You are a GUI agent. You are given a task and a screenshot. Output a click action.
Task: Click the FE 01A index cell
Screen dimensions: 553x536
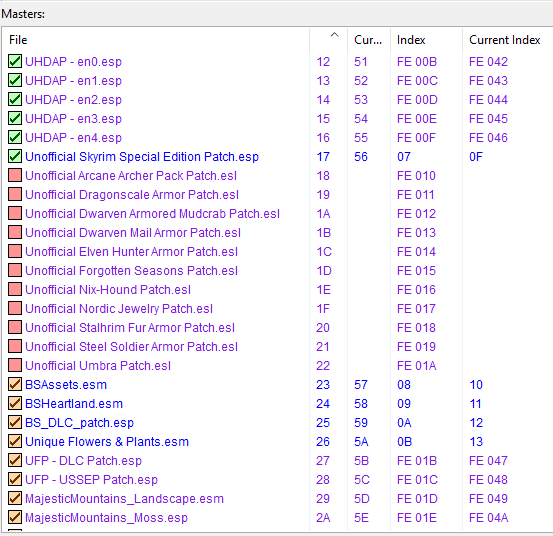tap(417, 366)
